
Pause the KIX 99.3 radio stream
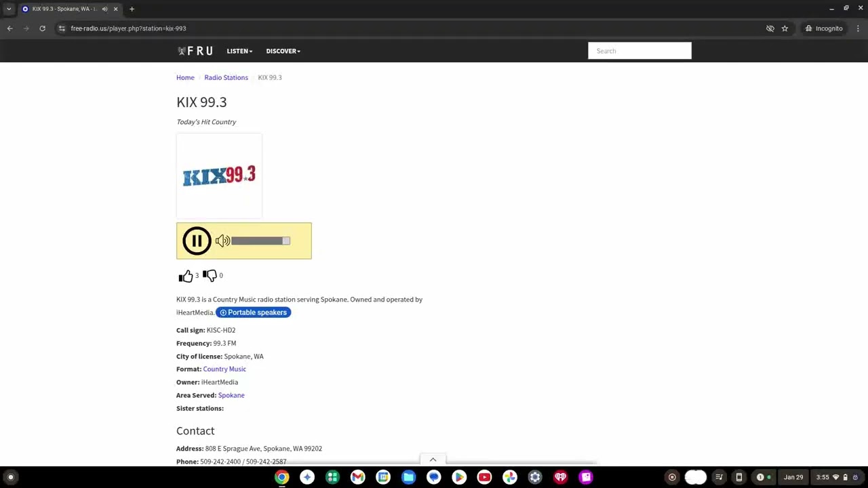(197, 241)
